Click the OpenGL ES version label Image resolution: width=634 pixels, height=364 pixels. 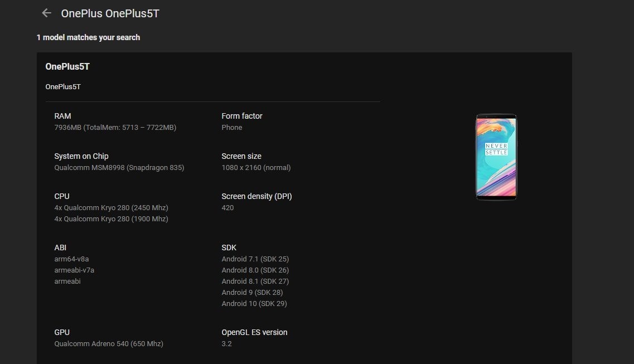click(254, 332)
